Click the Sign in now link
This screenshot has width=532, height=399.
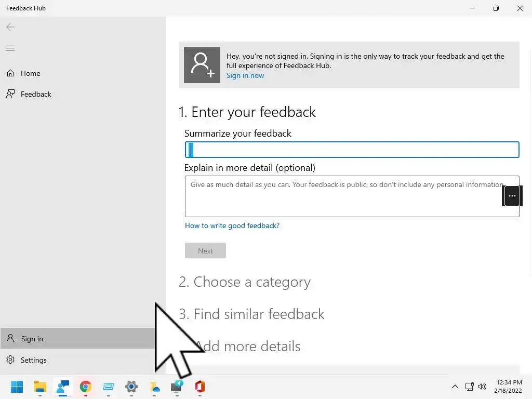pyautogui.click(x=245, y=76)
